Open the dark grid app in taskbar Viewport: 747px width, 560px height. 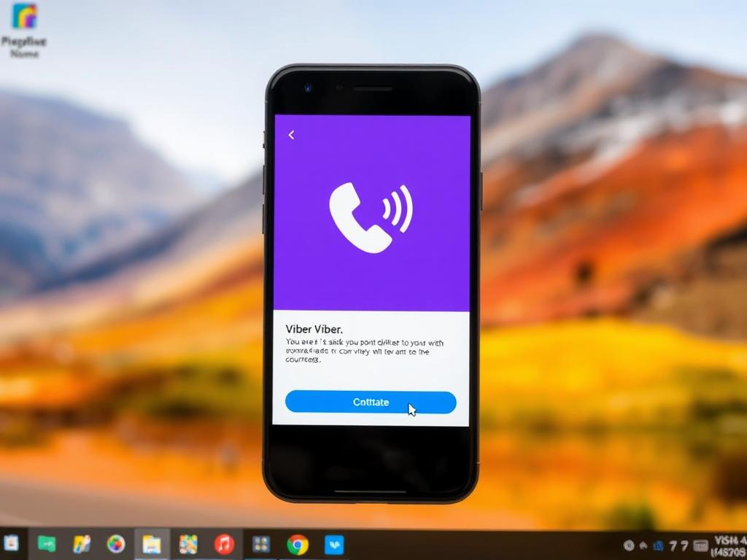pos(260,545)
